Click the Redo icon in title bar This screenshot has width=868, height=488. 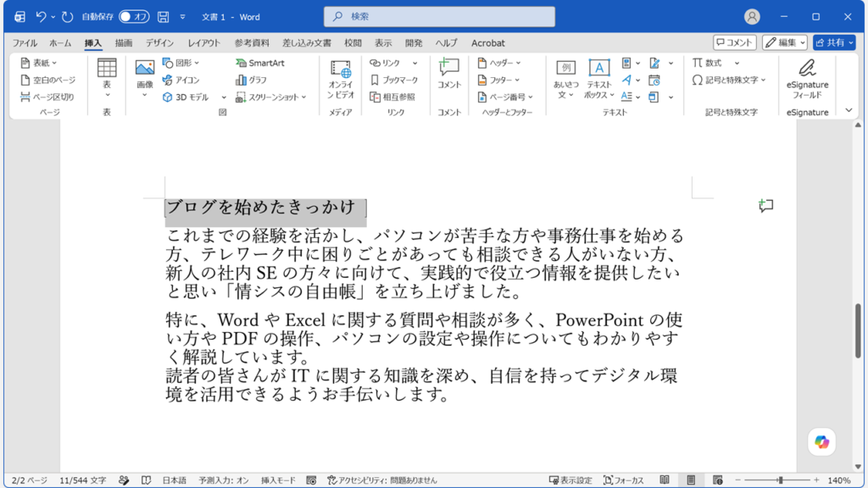pyautogui.click(x=67, y=17)
